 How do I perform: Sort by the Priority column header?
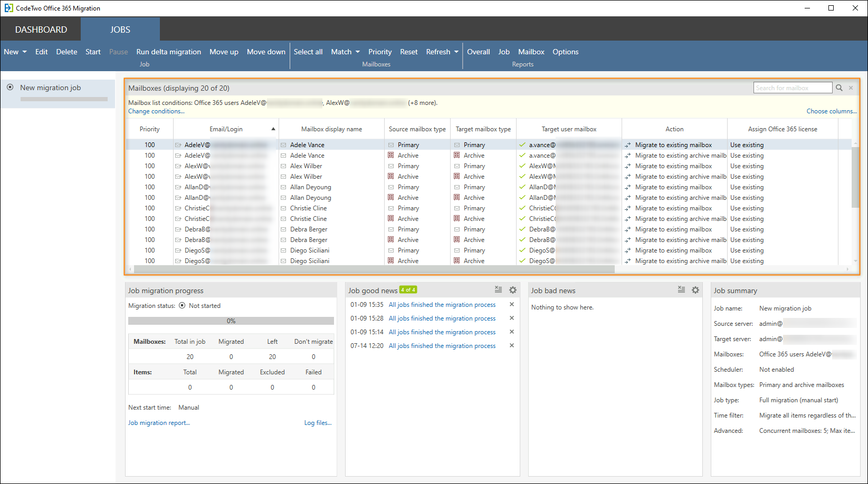tap(150, 129)
